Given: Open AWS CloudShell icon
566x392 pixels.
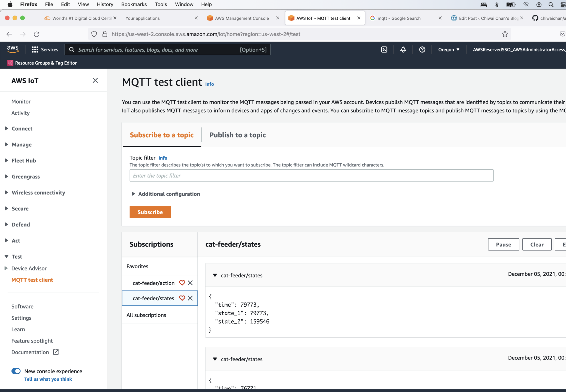Looking at the screenshot, I should pyautogui.click(x=384, y=50).
